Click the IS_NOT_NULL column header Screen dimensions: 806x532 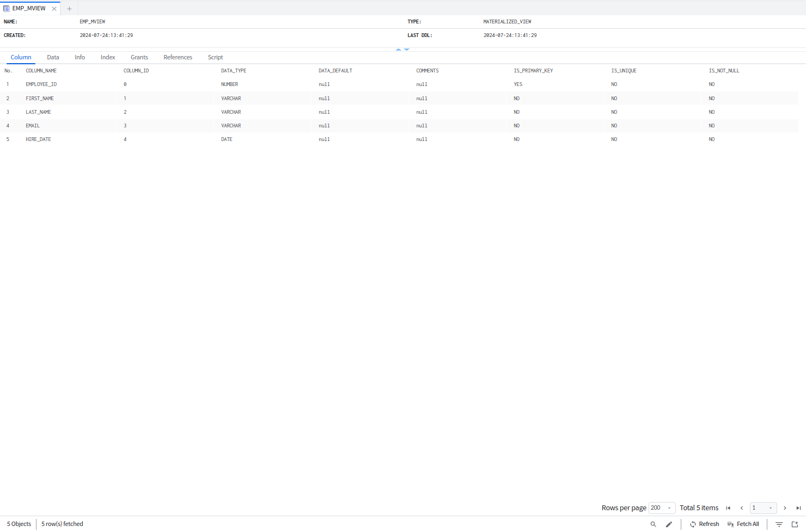pos(724,71)
